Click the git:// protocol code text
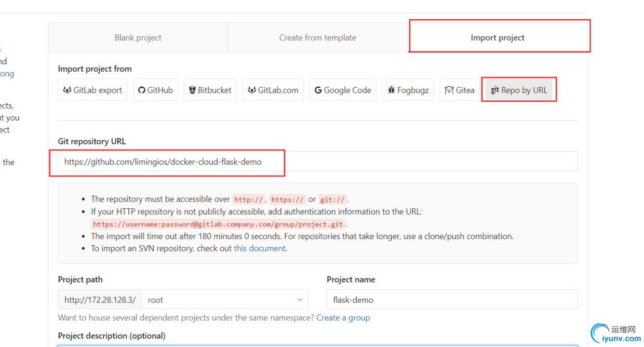This screenshot has height=347, width=644. 332,199
